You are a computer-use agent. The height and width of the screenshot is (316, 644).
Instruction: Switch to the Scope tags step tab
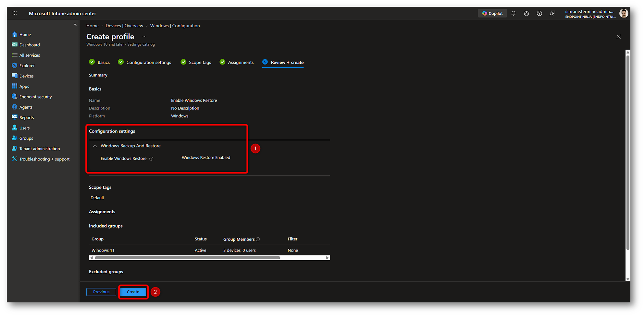click(196, 62)
